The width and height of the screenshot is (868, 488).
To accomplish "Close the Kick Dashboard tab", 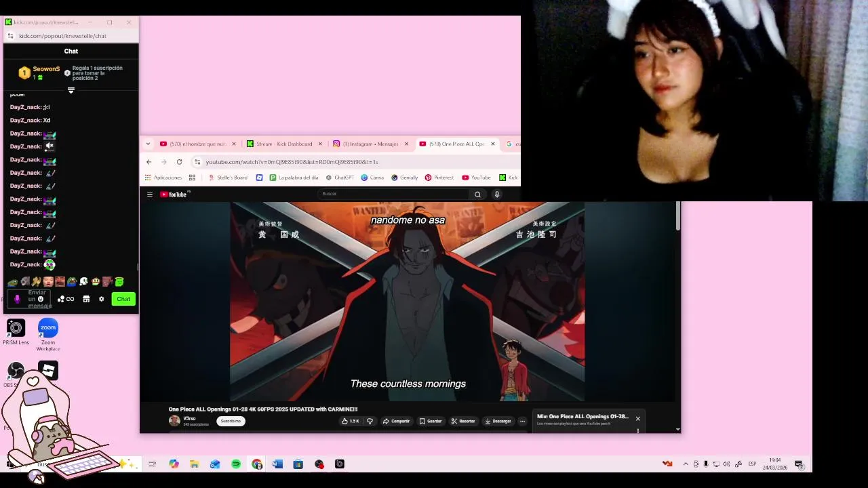I will pos(320,144).
